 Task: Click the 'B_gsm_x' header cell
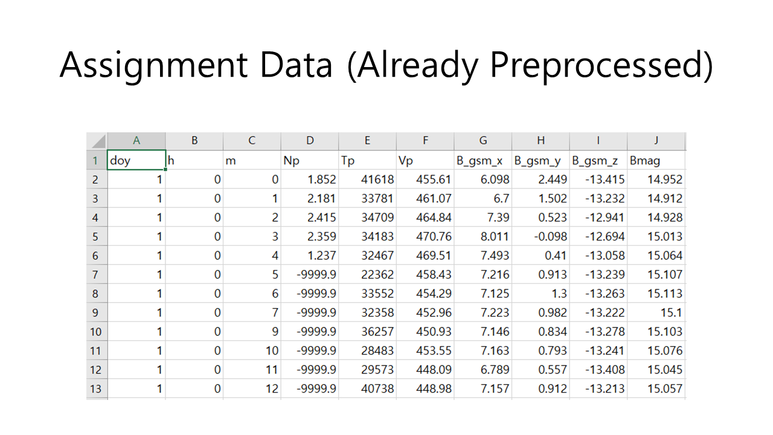[483, 160]
